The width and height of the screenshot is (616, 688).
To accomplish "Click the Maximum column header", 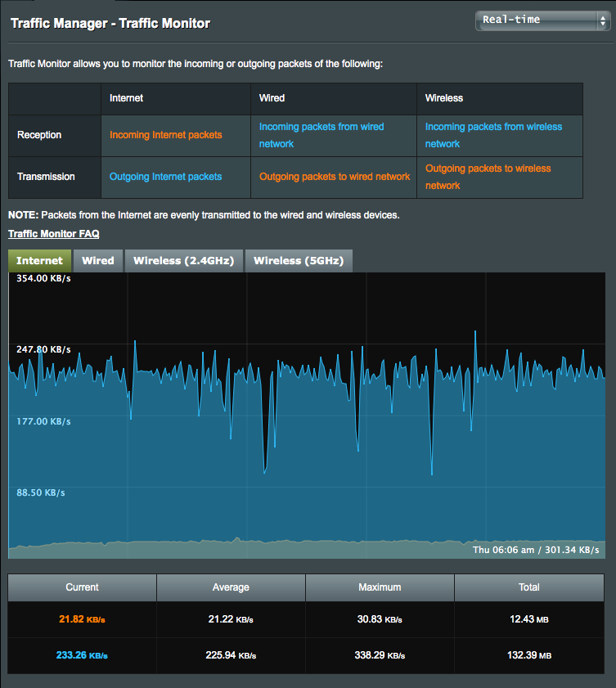I will click(x=380, y=587).
